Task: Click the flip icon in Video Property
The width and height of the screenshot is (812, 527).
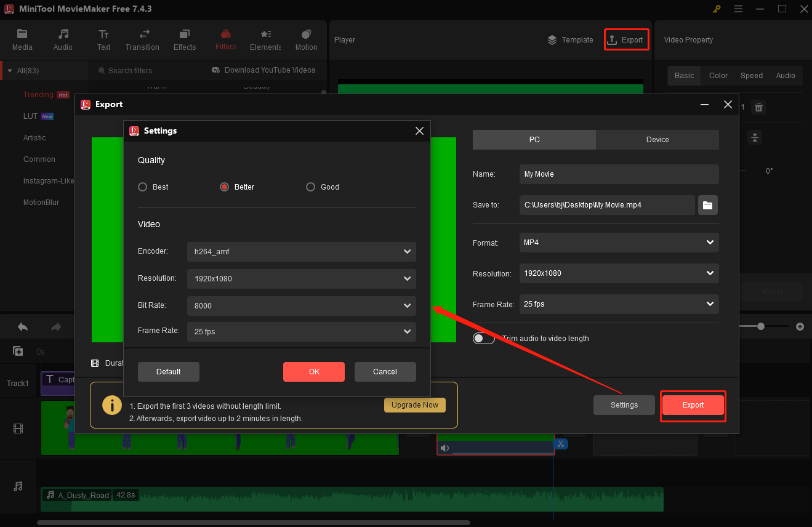Action: [x=755, y=137]
